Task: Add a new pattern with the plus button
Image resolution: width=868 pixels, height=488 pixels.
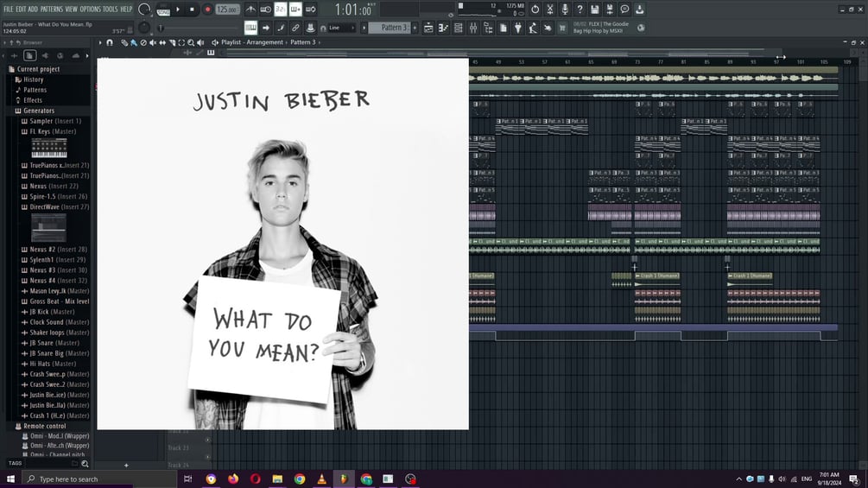Action: click(x=415, y=28)
